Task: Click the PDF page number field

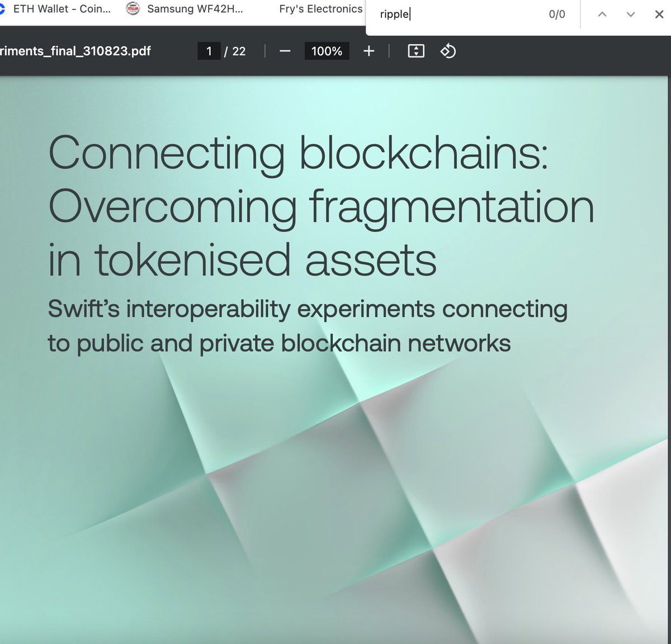Action: (209, 51)
